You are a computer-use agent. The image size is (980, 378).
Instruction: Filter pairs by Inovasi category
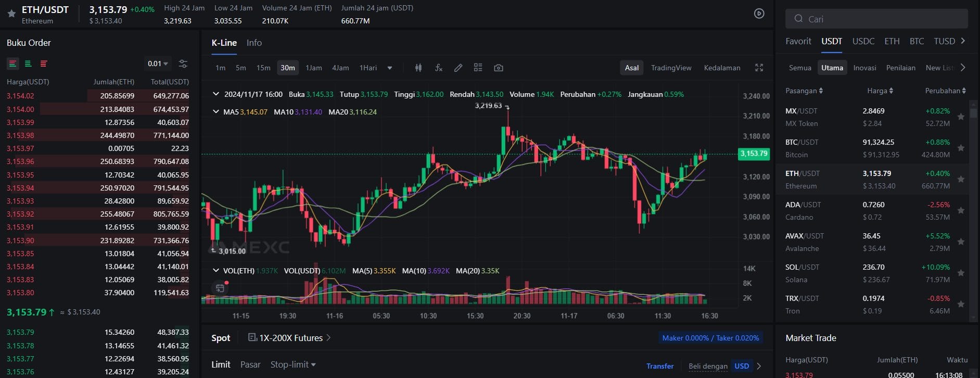tap(865, 68)
